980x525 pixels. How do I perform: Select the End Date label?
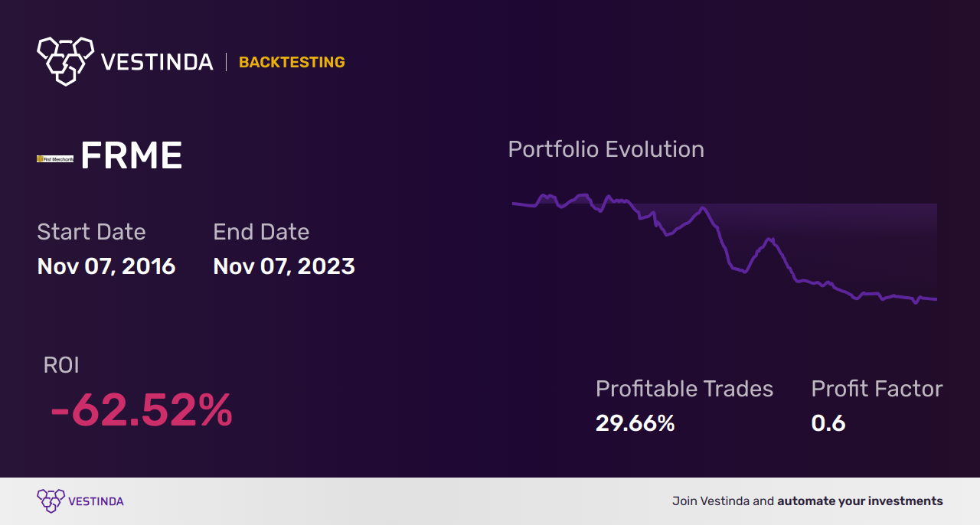coord(261,232)
